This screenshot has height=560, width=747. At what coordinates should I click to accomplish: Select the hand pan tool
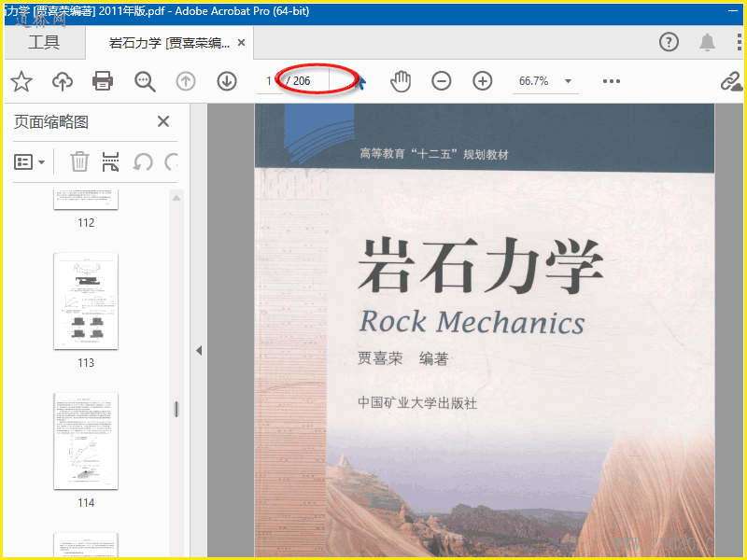pos(401,81)
